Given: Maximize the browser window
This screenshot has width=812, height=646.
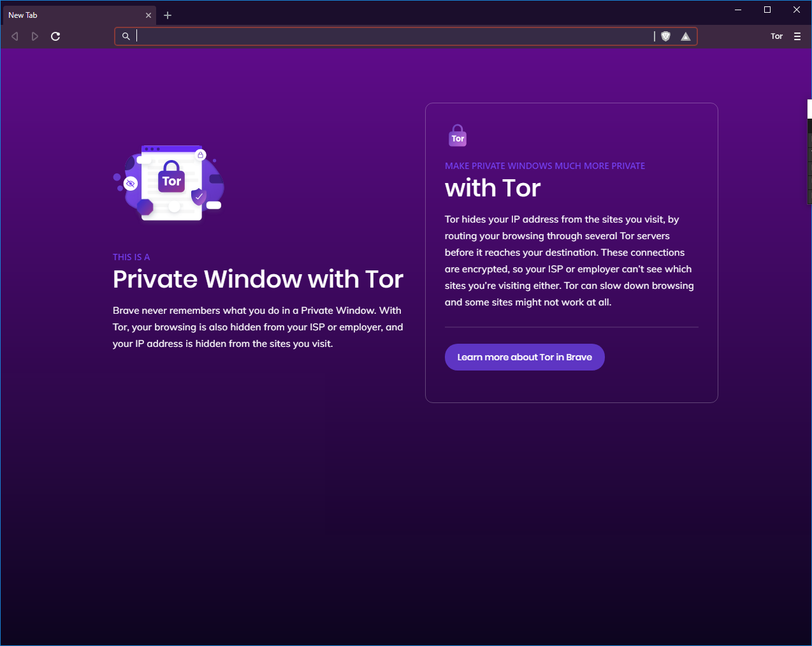Looking at the screenshot, I should 767,10.
